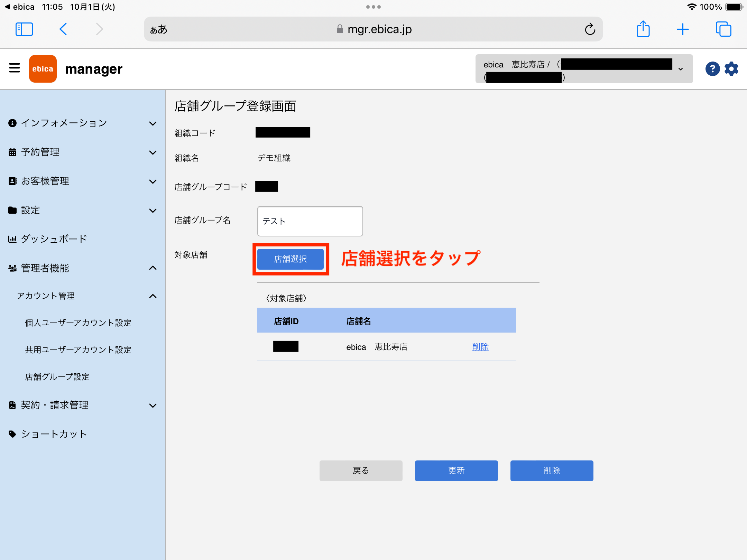Open a new tab with plus icon
747x560 pixels.
click(683, 29)
